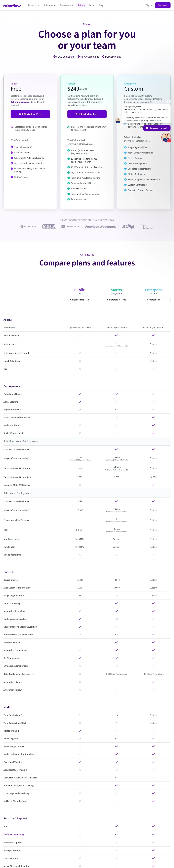This screenshot has width=174, height=868.
Task: Click Starter checkmark in Enhanced Augmentations row
Action: pyautogui.click(x=117, y=666)
